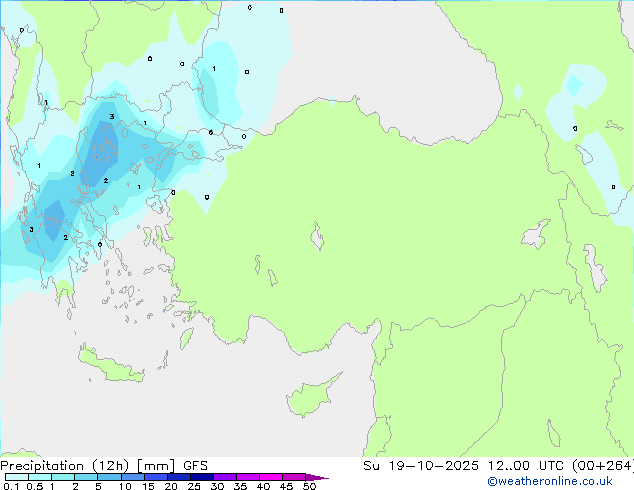Screen dimensions: 634x490
Task: Select the swatch between 45 and 50
Action: 294,477
